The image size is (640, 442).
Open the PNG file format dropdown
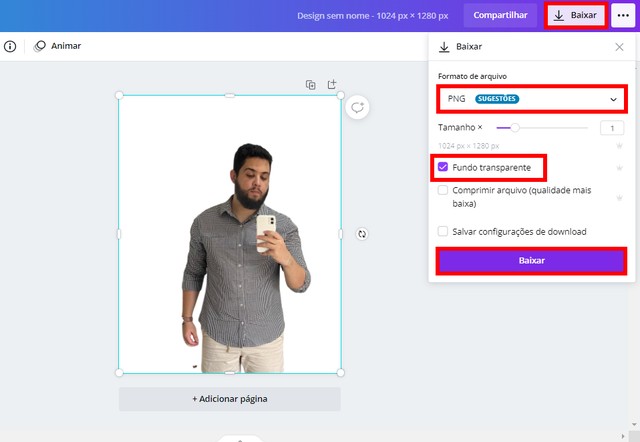pos(532,99)
